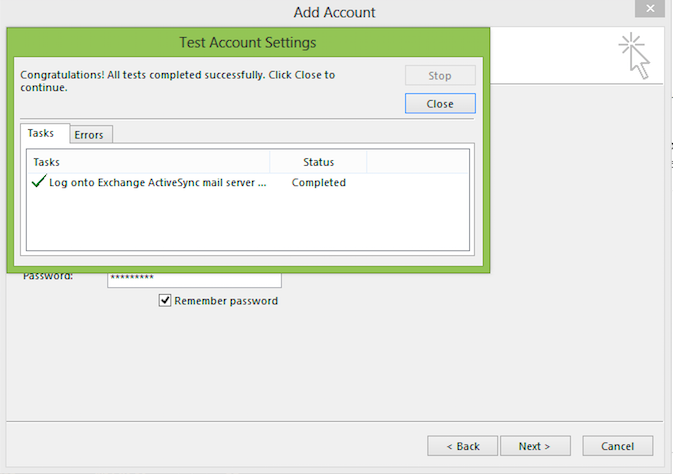Close the Add Account window with X
This screenshot has width=673, height=474.
(x=650, y=8)
